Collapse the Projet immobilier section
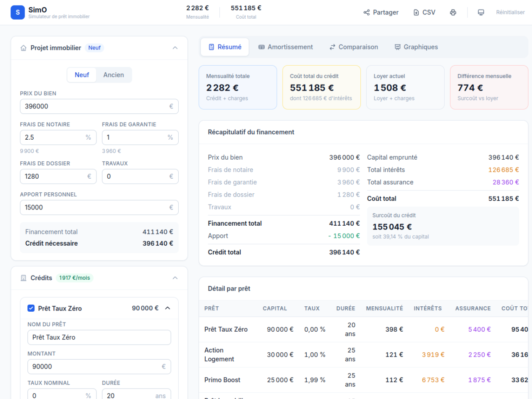 (x=175, y=48)
